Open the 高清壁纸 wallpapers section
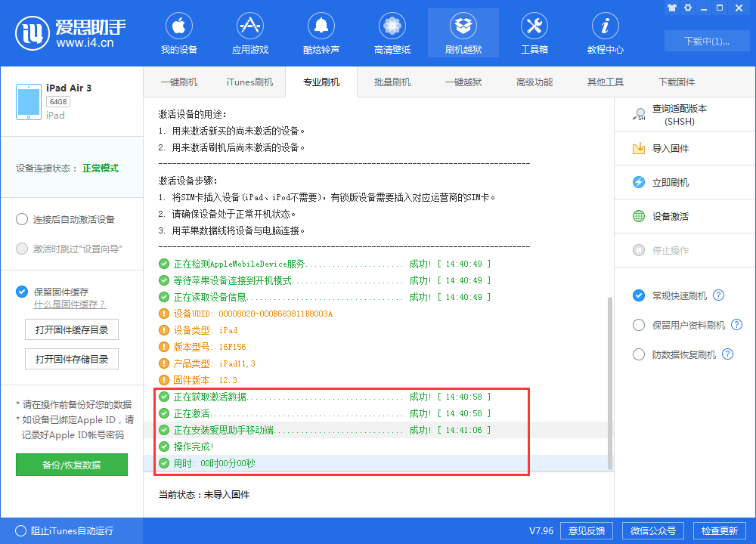The height and width of the screenshot is (544, 756). [x=392, y=33]
